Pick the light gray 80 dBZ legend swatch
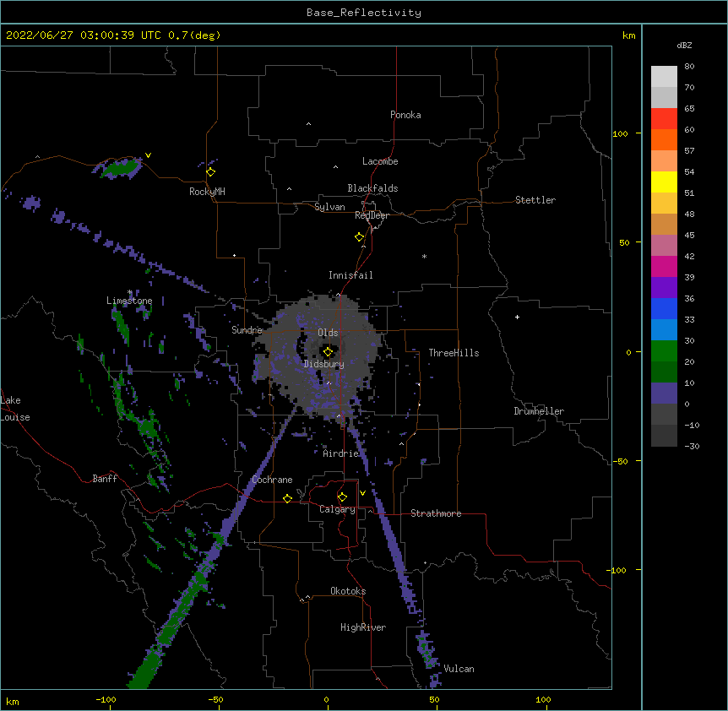The image size is (728, 711). click(x=664, y=76)
